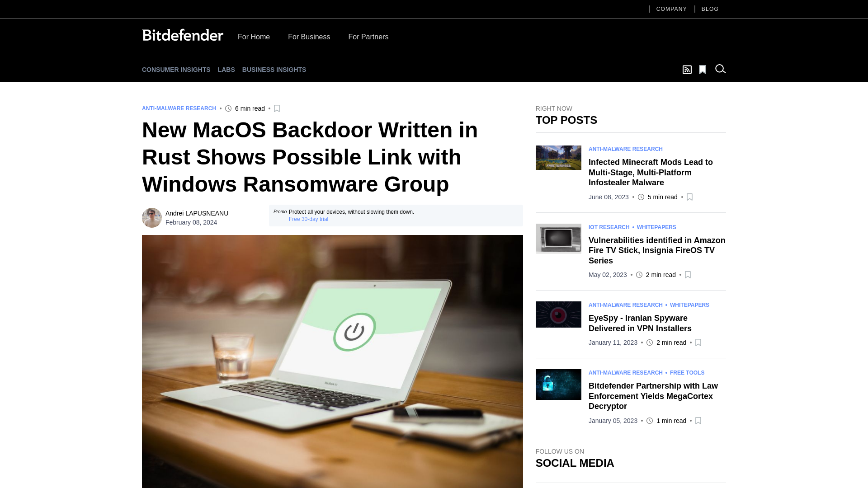
Task: Toggle bookmark on the main article
Action: coord(277,108)
